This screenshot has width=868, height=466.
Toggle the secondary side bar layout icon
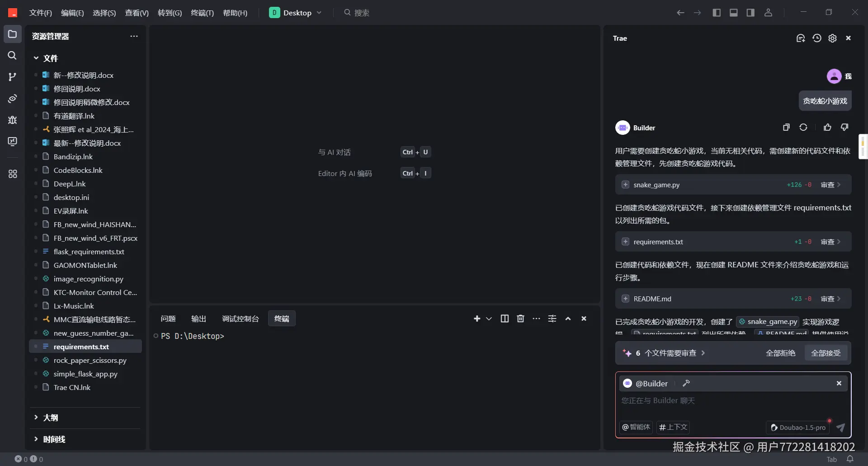pos(750,13)
